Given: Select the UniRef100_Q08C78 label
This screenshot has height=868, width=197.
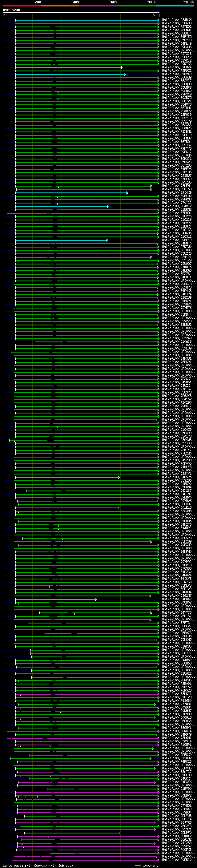Looking at the screenshot, I should pyautogui.click(x=177, y=284).
